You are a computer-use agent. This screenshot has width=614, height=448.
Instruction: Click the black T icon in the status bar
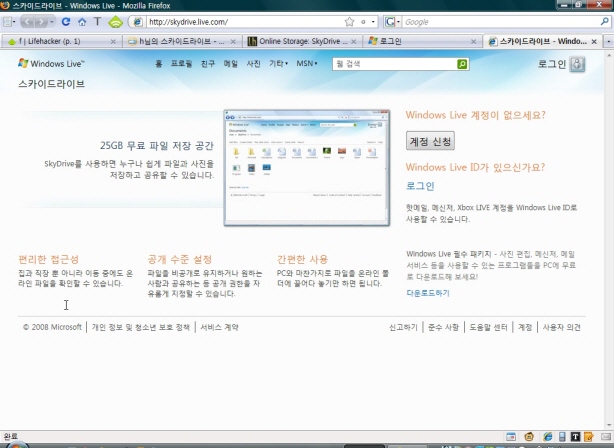(x=575, y=436)
